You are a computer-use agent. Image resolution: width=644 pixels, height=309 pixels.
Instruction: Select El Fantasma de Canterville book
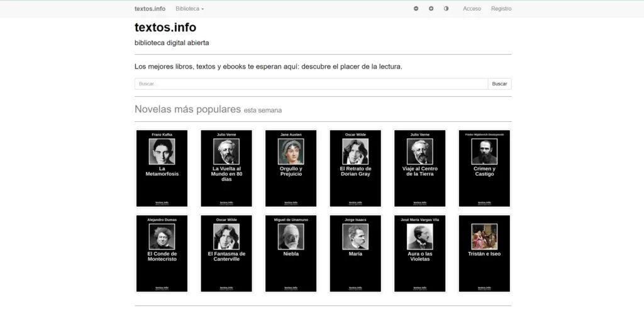click(226, 254)
